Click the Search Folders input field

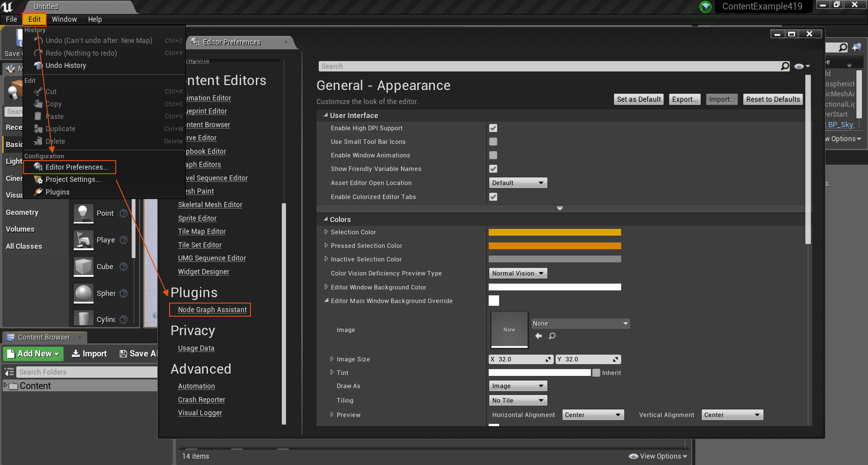[87, 372]
